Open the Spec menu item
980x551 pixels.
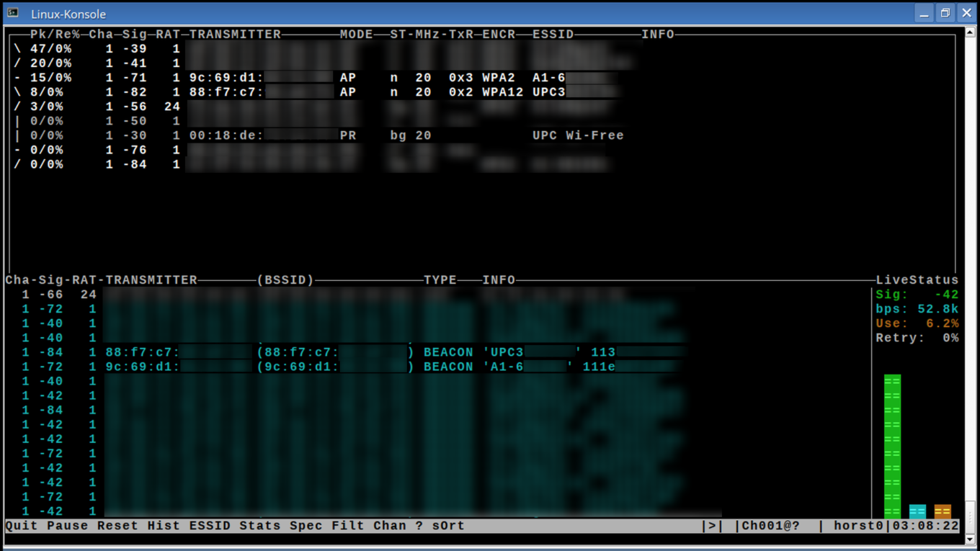coord(306,526)
